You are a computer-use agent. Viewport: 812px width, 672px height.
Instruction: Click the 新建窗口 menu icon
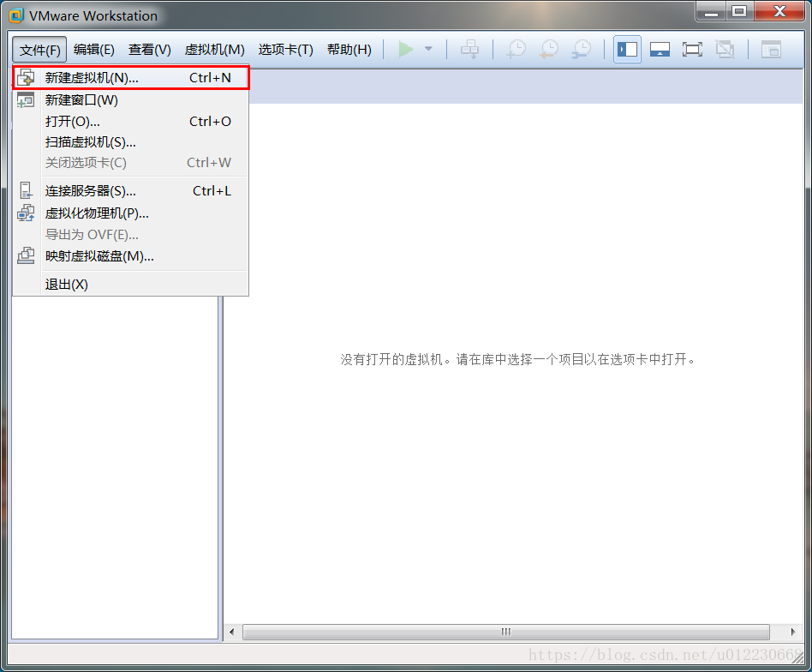(26, 100)
